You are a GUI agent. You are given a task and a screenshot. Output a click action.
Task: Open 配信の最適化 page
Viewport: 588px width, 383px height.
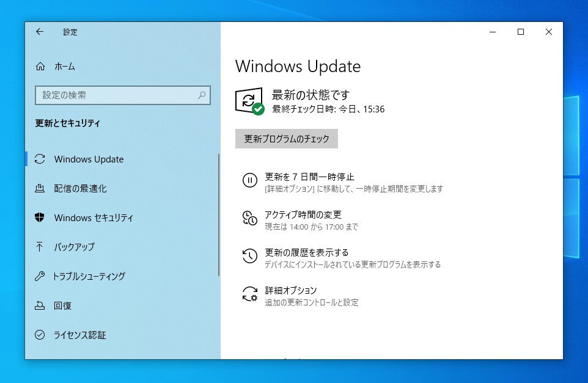point(80,188)
